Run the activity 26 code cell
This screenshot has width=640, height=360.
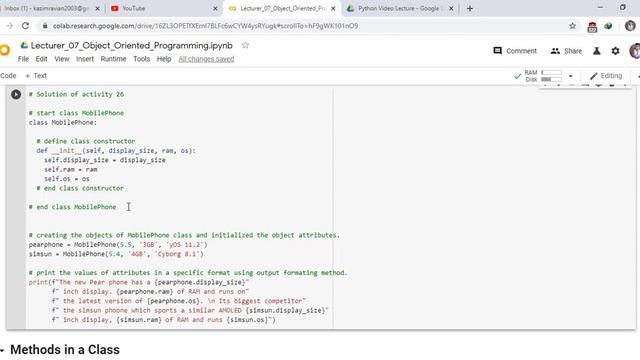pyautogui.click(x=16, y=94)
